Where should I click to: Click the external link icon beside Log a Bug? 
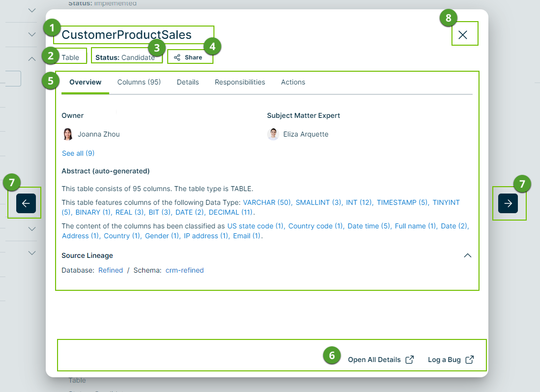coord(470,360)
